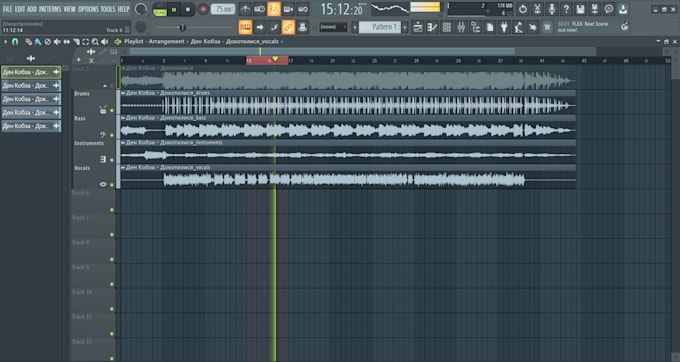This screenshot has height=362, width=680.
Task: Click the Vocals track mouth icon
Action: click(103, 184)
